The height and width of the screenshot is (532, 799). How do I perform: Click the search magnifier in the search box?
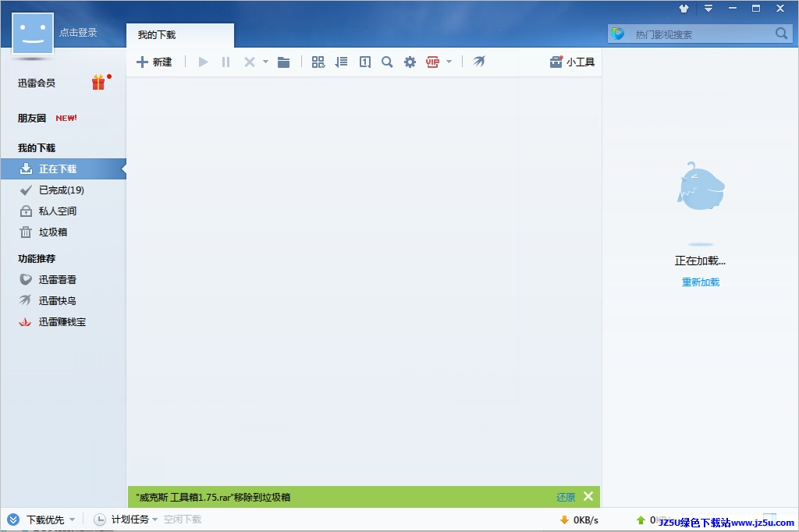point(781,34)
